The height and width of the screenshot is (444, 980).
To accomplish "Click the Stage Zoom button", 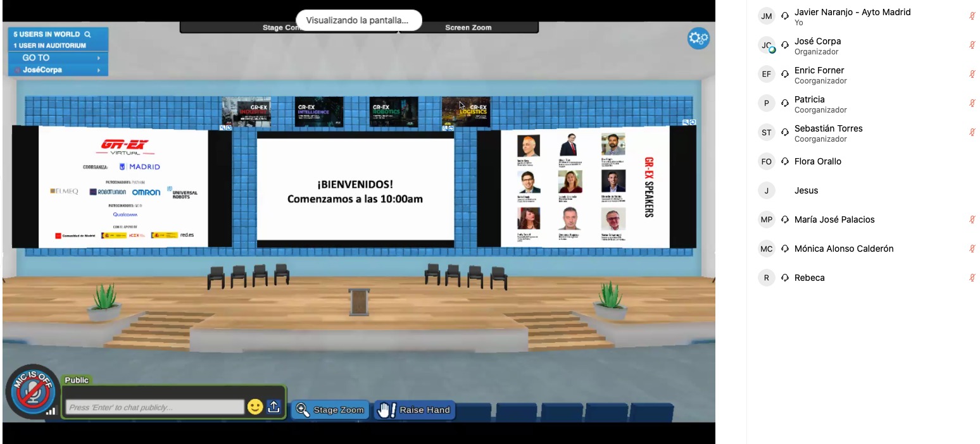I will (x=331, y=410).
